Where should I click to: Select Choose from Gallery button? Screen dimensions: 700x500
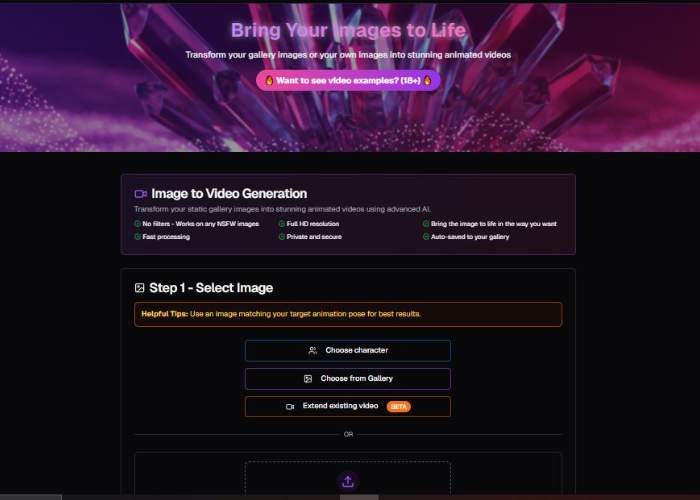coord(348,379)
